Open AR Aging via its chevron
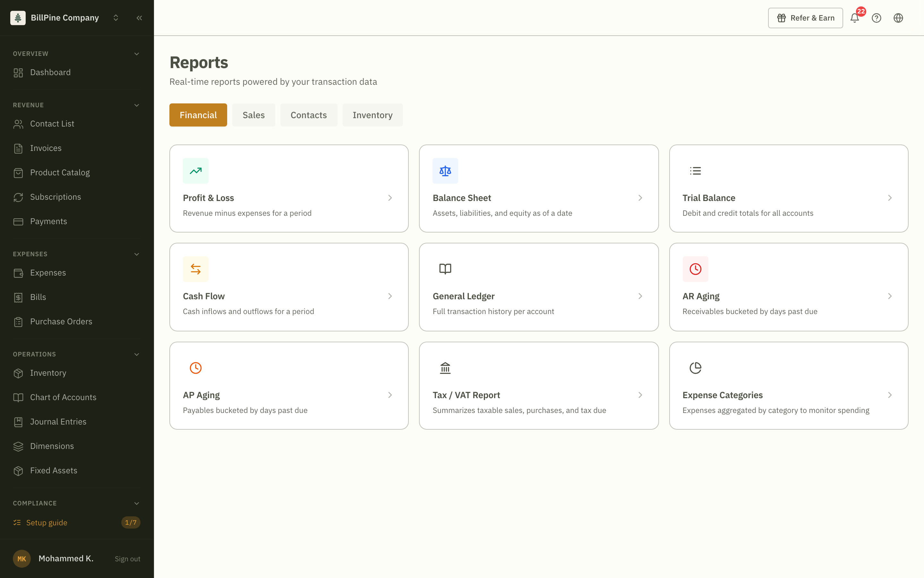Screen dimensions: 924x578 click(890, 296)
